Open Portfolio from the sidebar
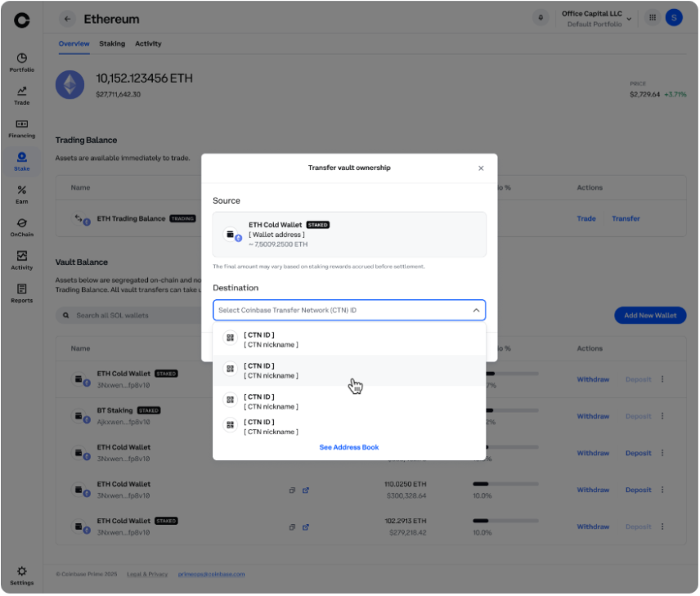 pyautogui.click(x=21, y=63)
